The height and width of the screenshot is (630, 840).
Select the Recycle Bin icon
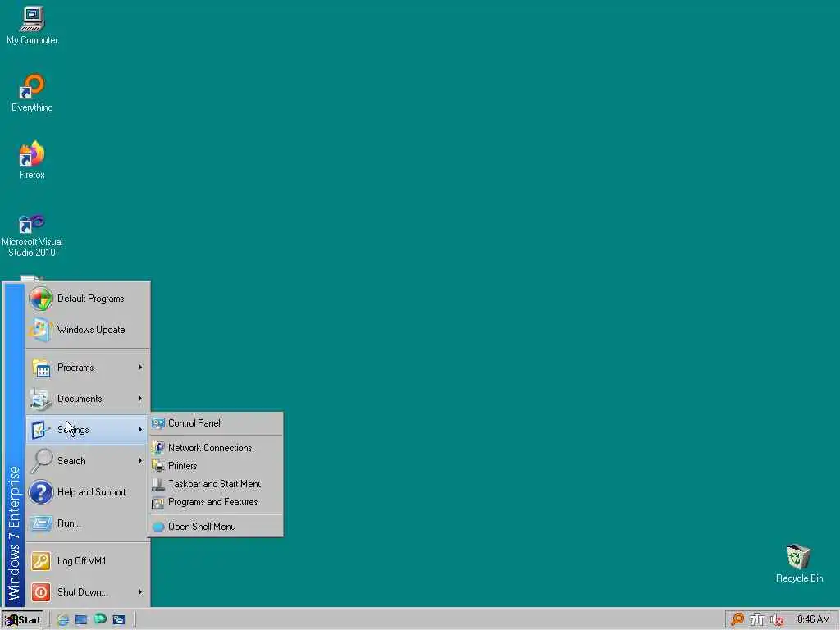click(x=799, y=564)
